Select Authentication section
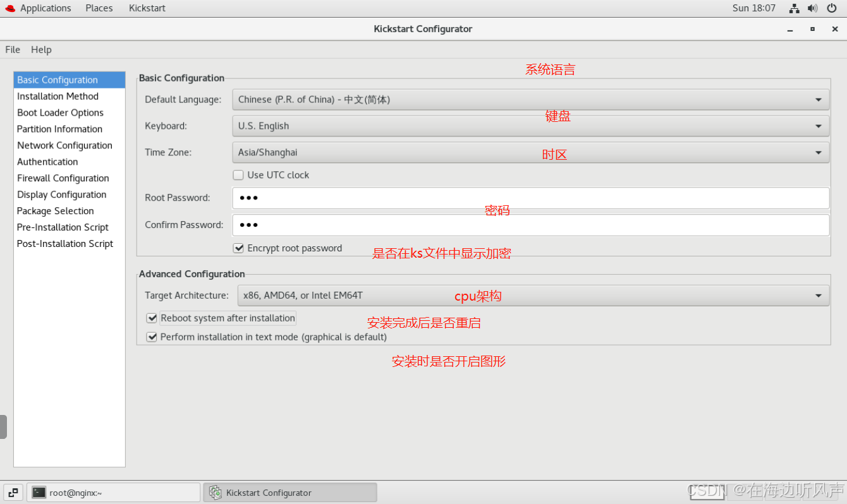This screenshot has height=504, width=847. tap(70, 162)
